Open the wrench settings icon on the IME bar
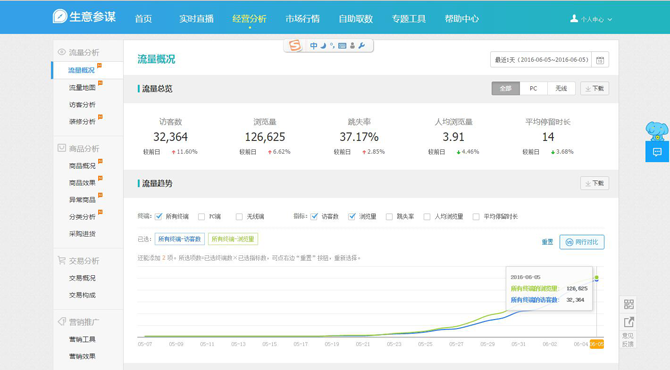Viewport: 670px width, 370px height. pos(361,46)
